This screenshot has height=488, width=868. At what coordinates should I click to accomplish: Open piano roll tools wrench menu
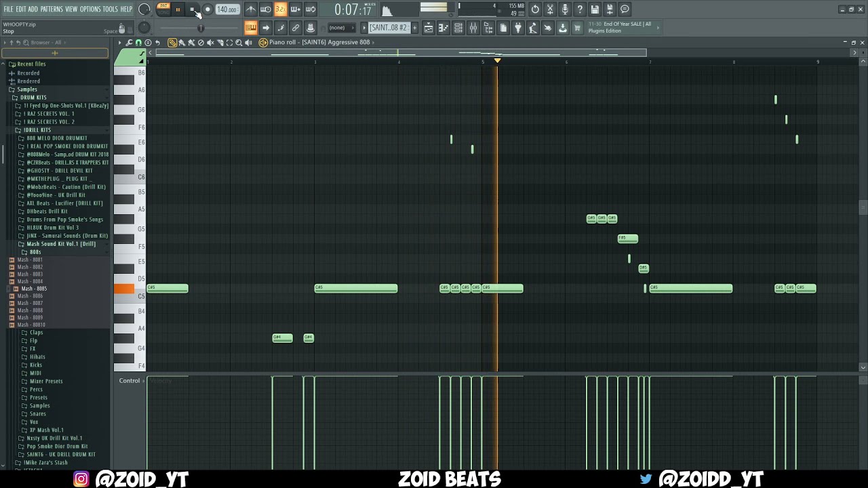[129, 43]
